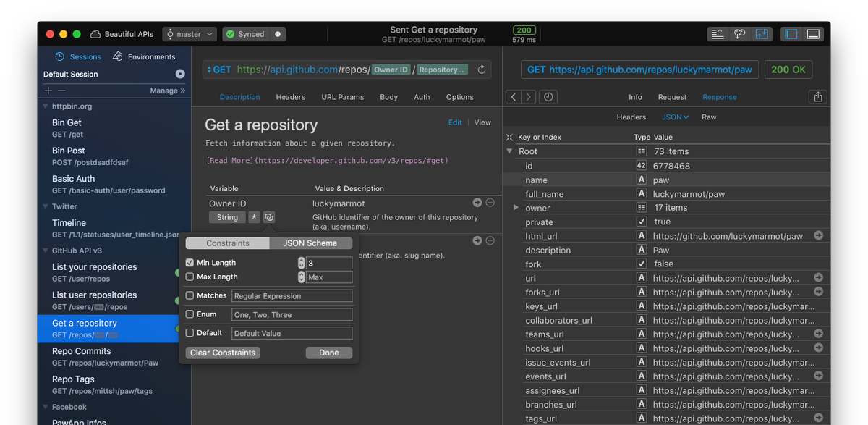Select the Basic Auth request
The width and height of the screenshot is (868, 425).
[x=114, y=184]
